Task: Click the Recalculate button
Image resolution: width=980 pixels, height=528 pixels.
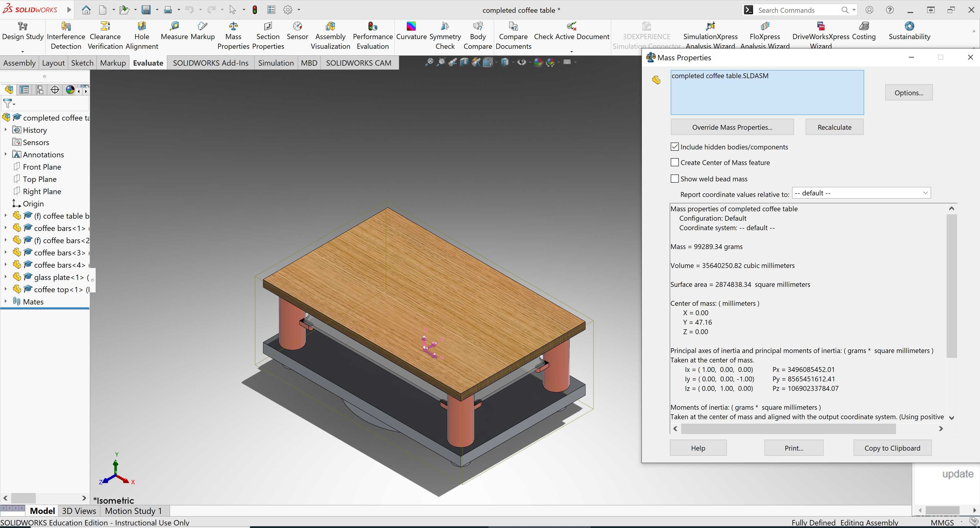Action: tap(834, 127)
